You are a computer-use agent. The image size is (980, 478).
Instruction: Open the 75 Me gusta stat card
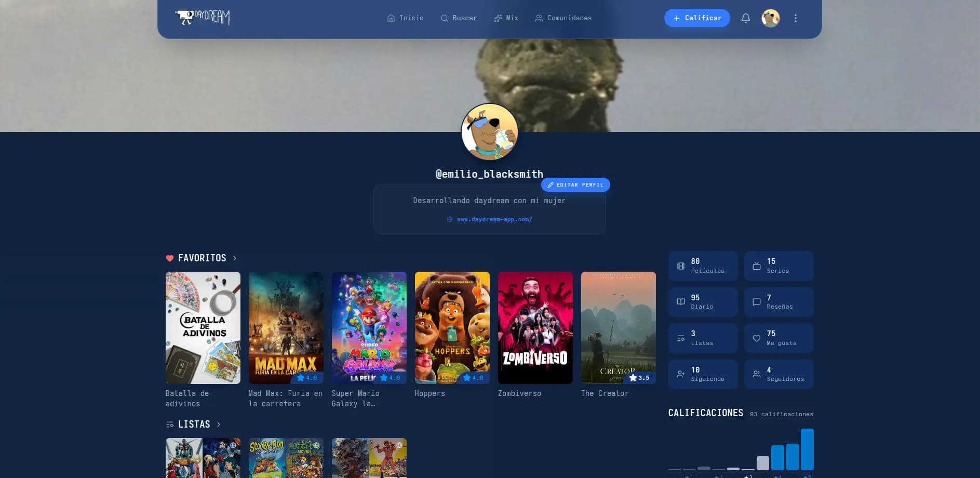tap(779, 338)
